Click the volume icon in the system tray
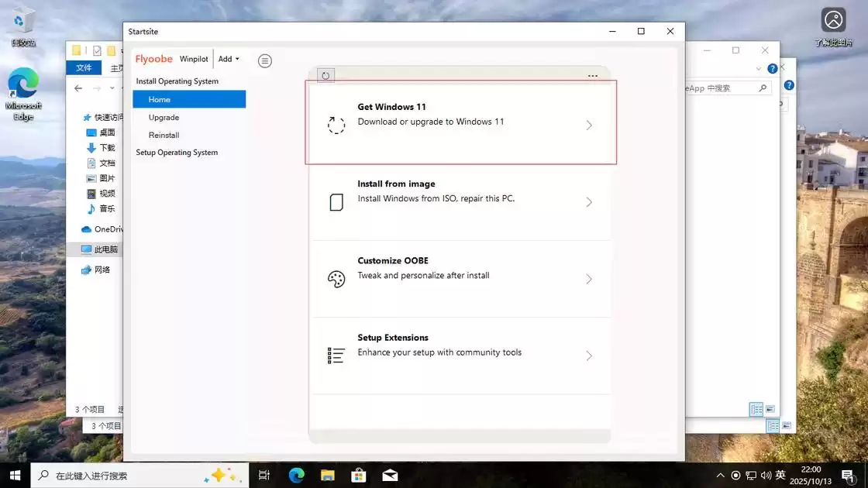868x488 pixels. click(x=766, y=475)
